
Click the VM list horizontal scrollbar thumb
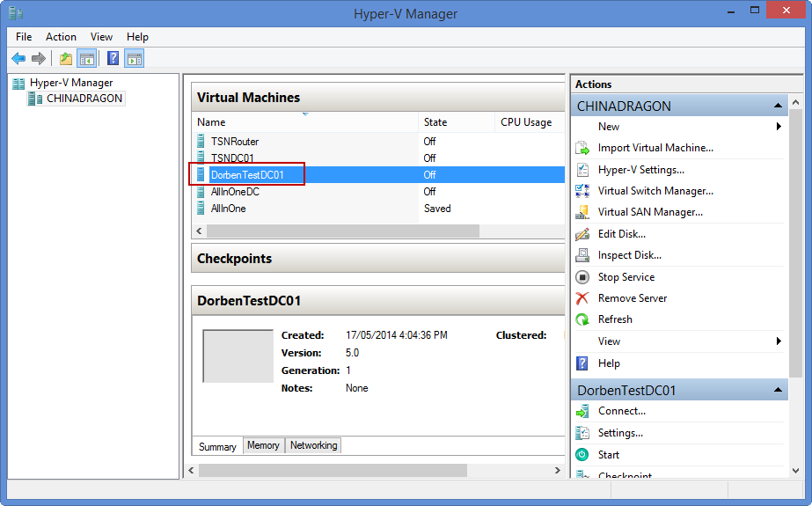coord(343,231)
